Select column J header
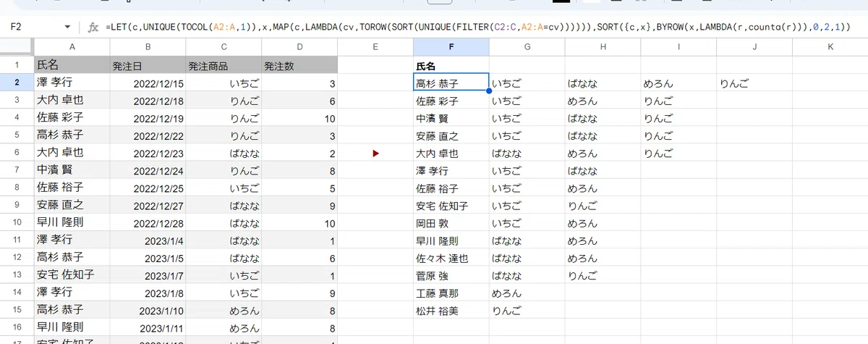868x344 pixels. tap(754, 46)
